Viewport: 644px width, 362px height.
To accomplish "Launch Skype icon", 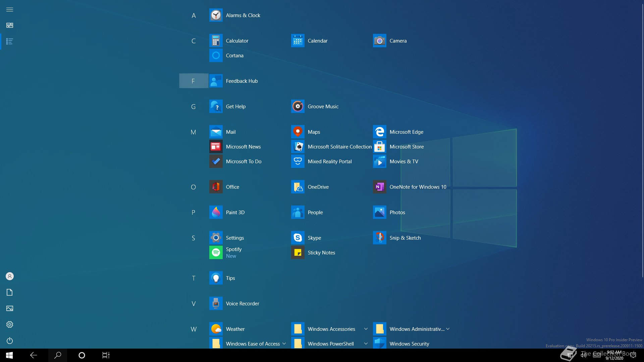I will coord(298,238).
